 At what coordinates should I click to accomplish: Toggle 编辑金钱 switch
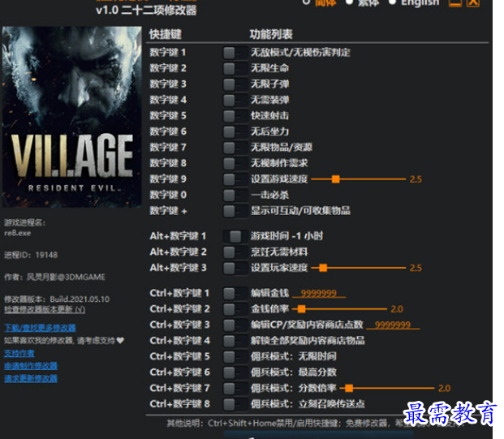235,293
